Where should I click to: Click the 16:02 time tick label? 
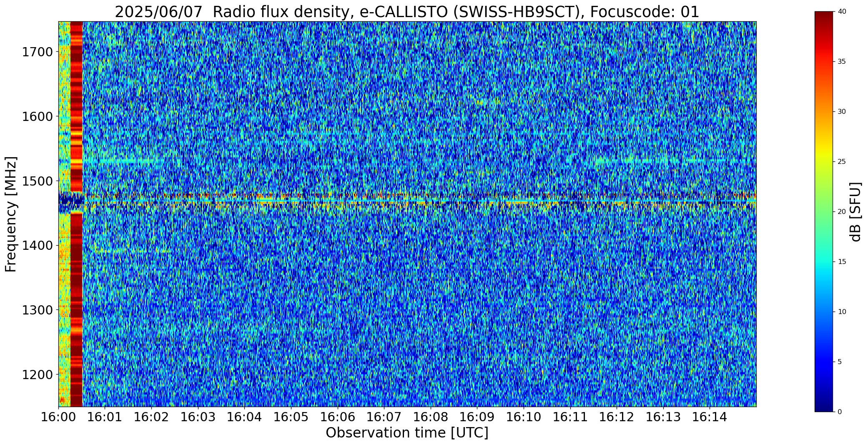tap(151, 417)
